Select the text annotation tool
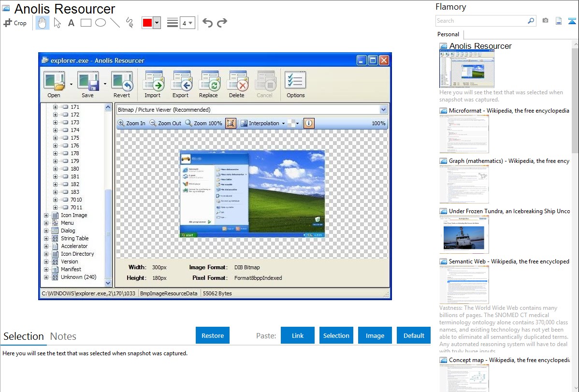The height and width of the screenshot is (392, 579). click(x=71, y=23)
